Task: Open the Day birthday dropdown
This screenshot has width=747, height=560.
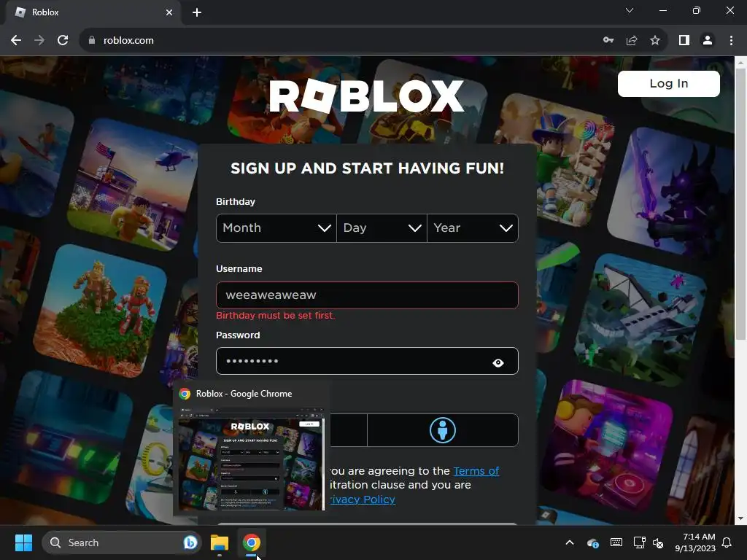Action: (x=382, y=228)
